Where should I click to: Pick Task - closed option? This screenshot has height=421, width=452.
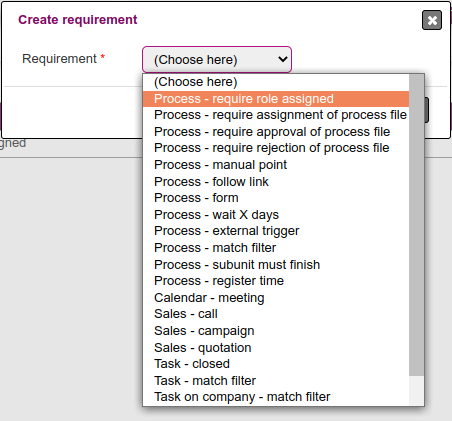(276, 364)
